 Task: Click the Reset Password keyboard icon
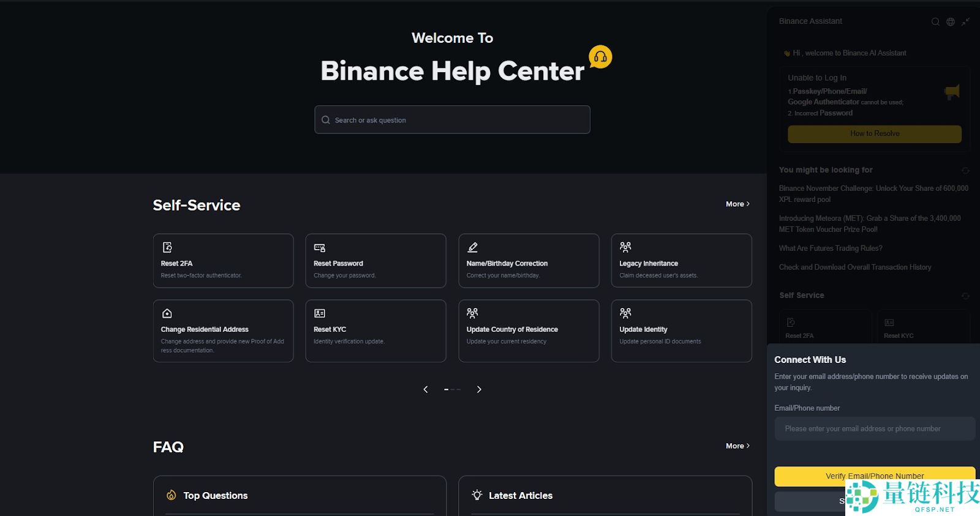tap(319, 247)
